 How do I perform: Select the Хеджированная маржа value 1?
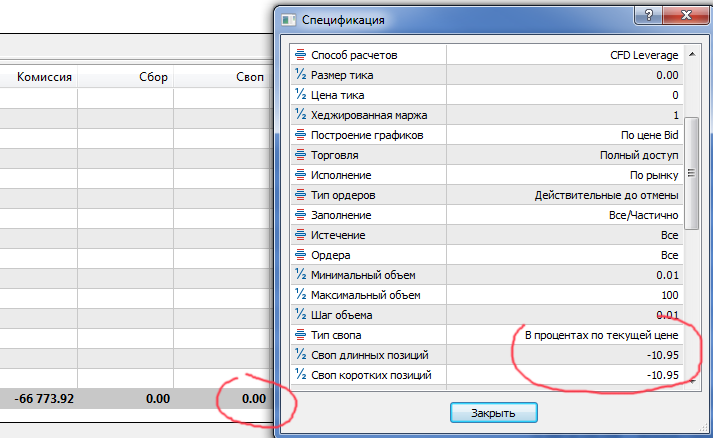[676, 115]
